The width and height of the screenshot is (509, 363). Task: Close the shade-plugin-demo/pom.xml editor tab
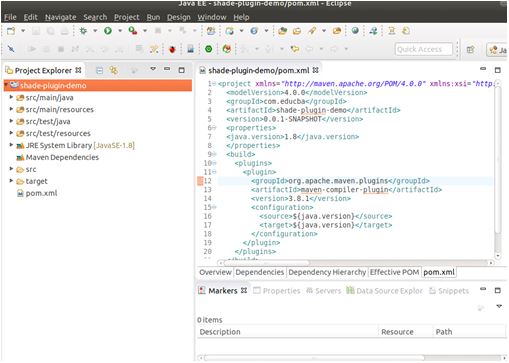click(x=315, y=70)
